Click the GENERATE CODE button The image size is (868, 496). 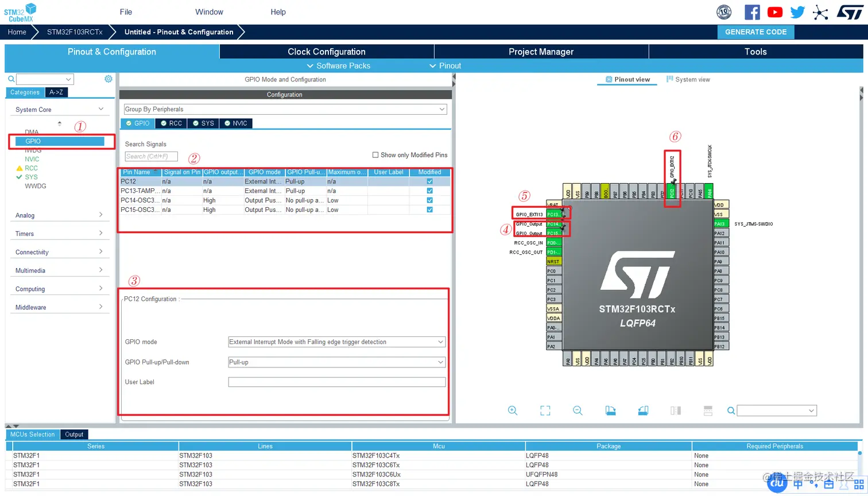click(x=756, y=32)
